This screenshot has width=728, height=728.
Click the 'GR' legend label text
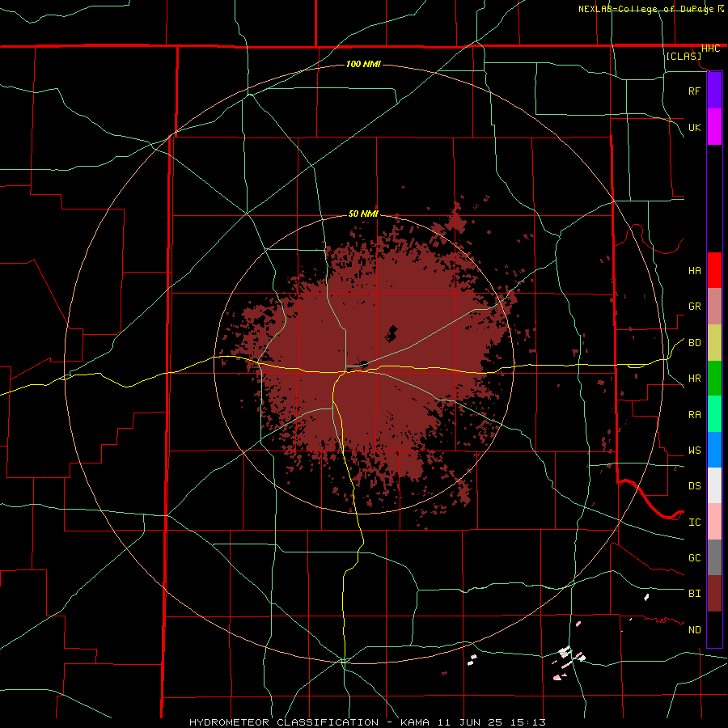click(x=695, y=307)
